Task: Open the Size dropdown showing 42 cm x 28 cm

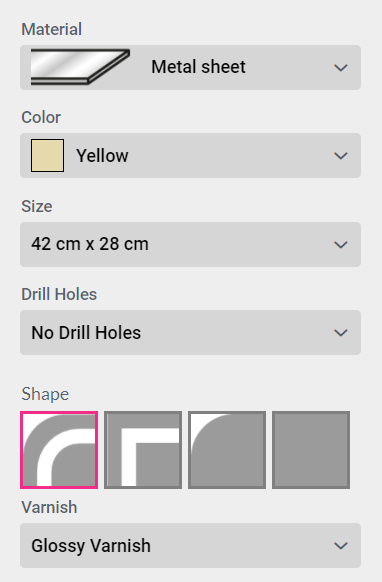Action: pyautogui.click(x=190, y=244)
